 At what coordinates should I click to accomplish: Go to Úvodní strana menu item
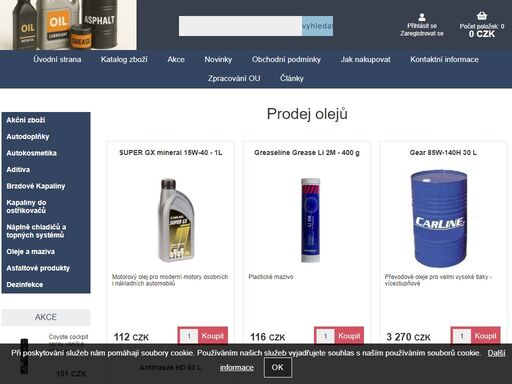pos(57,60)
